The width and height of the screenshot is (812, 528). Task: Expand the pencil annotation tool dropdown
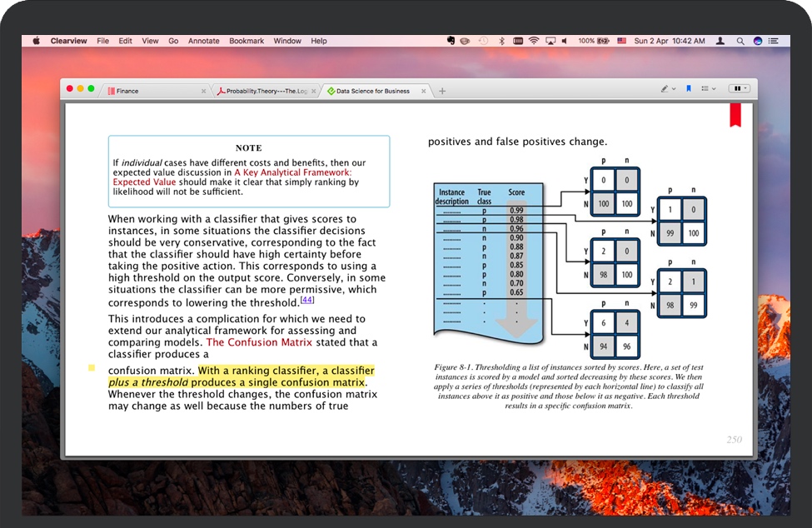coord(668,88)
